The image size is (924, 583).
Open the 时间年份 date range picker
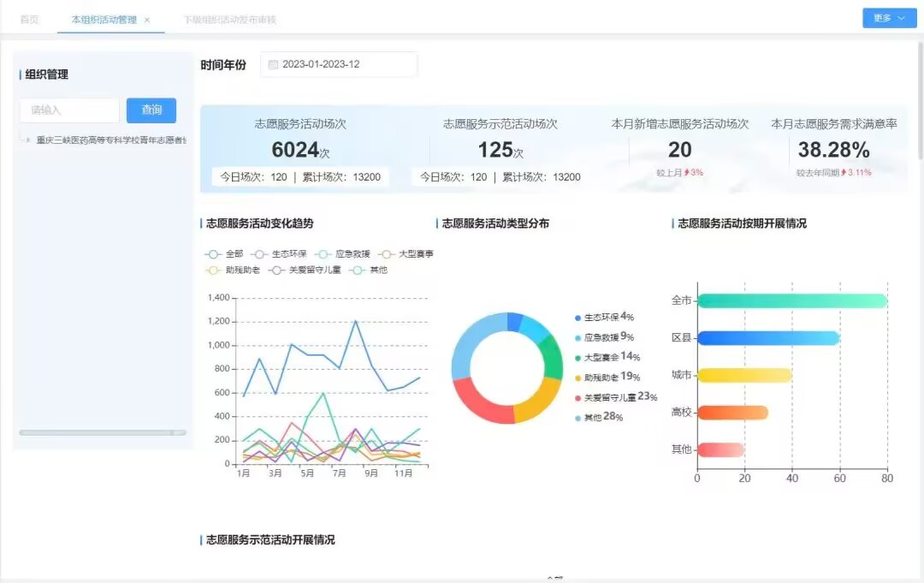click(339, 64)
